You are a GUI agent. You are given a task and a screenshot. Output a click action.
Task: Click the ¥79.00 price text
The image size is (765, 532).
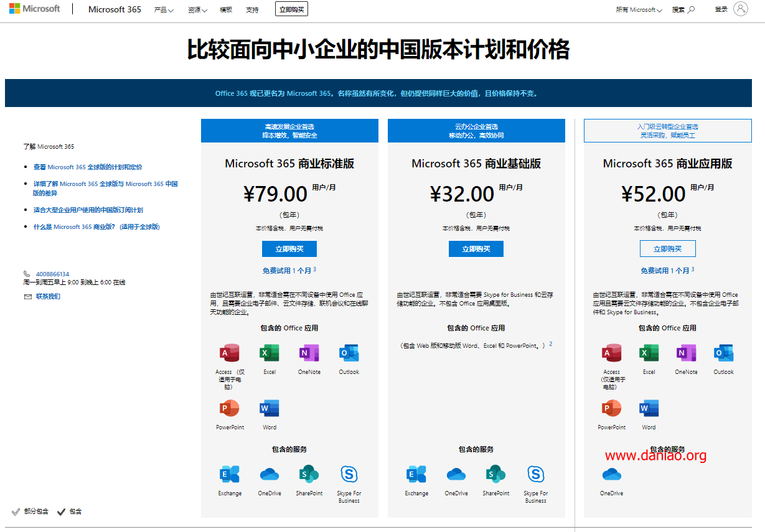pyautogui.click(x=275, y=194)
